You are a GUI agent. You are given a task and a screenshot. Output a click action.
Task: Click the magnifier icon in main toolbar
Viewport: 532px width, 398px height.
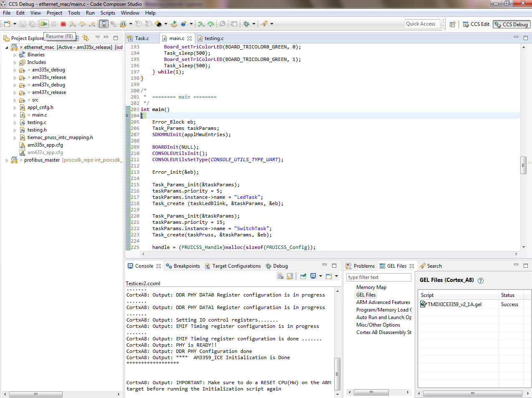(x=222, y=24)
